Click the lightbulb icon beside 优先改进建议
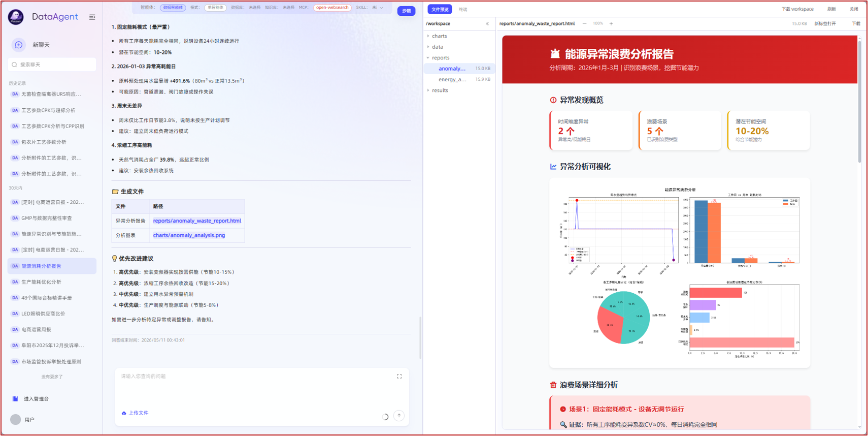This screenshot has height=436, width=868. 114,259
